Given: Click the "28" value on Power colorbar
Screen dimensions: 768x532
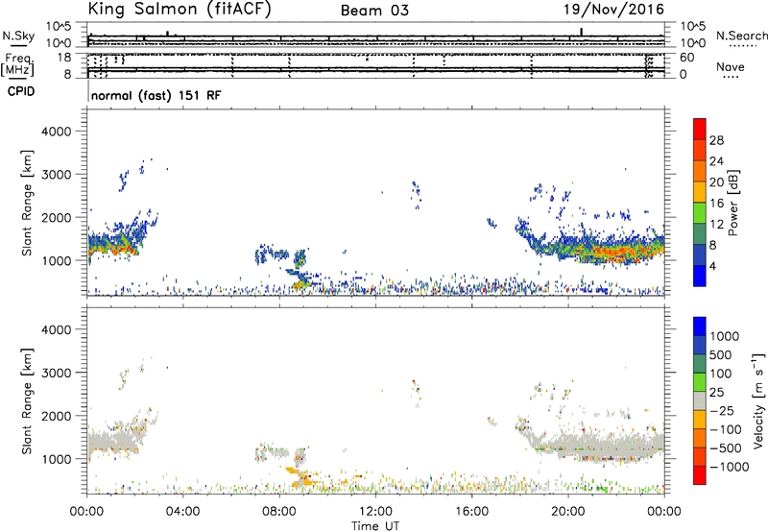Looking at the screenshot, I should pos(716,140).
